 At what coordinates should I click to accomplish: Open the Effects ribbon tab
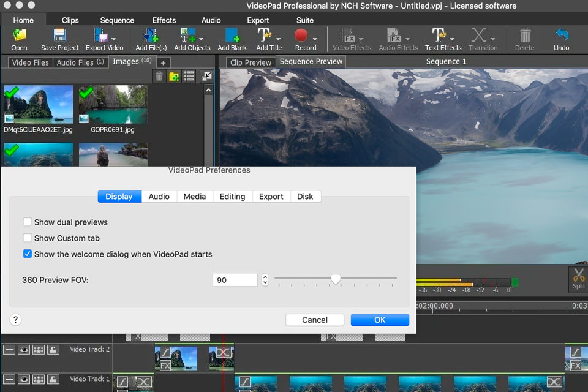(164, 20)
